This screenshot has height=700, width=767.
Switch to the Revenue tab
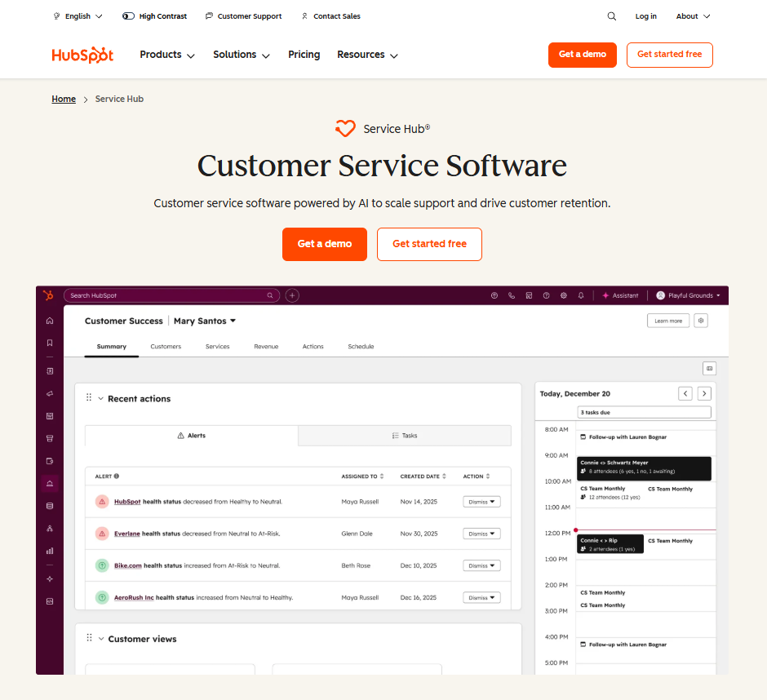(266, 347)
